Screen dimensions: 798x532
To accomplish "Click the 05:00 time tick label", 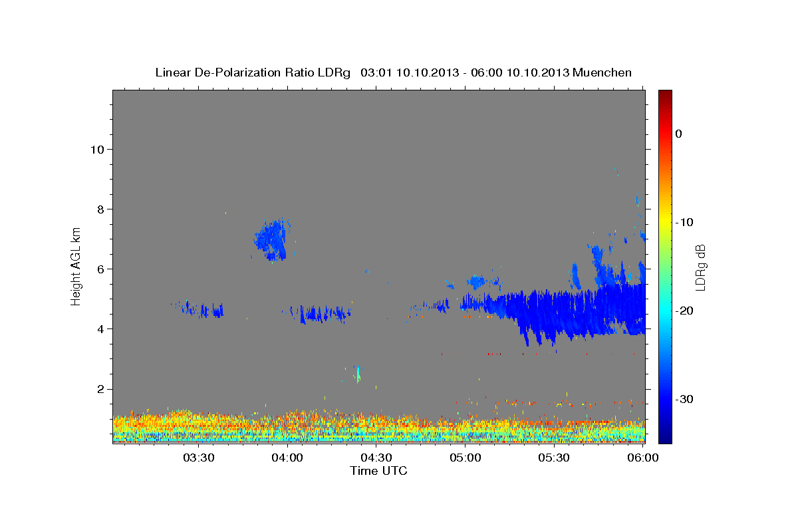I will point(465,458).
